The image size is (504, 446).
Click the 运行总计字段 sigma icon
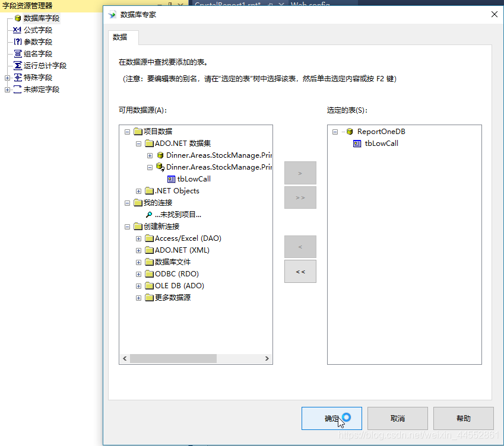(x=18, y=65)
